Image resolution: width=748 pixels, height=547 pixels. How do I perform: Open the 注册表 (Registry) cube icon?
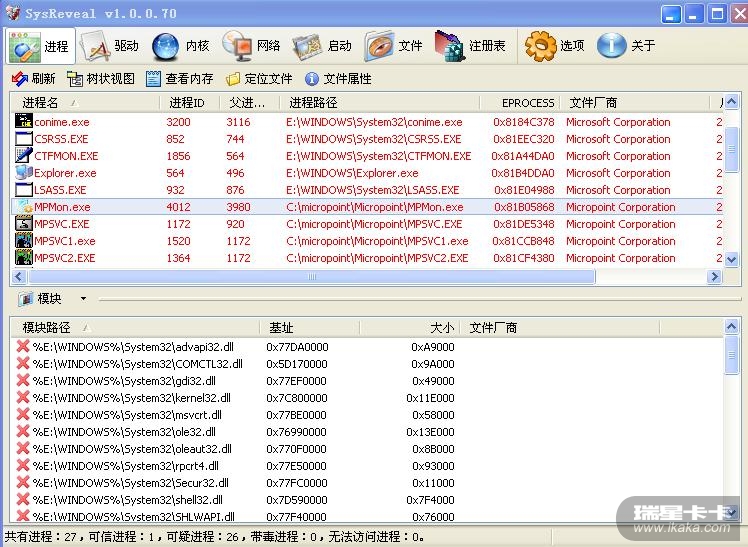pyautogui.click(x=449, y=46)
